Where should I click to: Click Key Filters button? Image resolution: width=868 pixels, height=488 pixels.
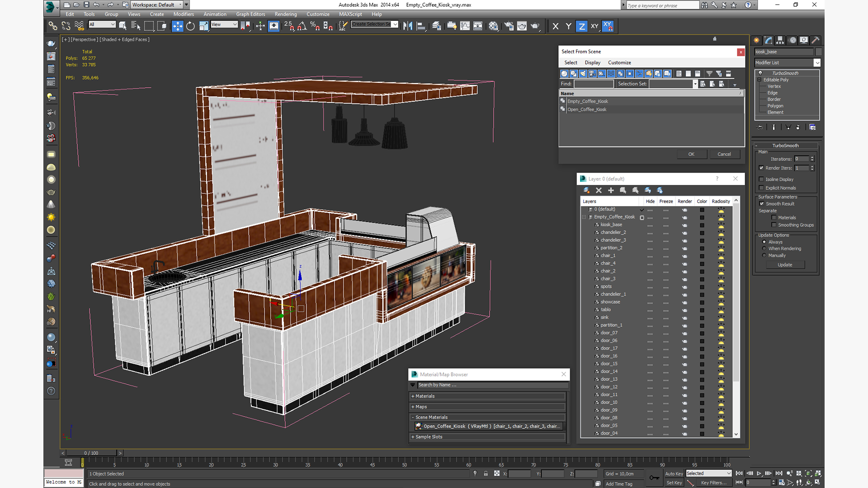click(713, 483)
